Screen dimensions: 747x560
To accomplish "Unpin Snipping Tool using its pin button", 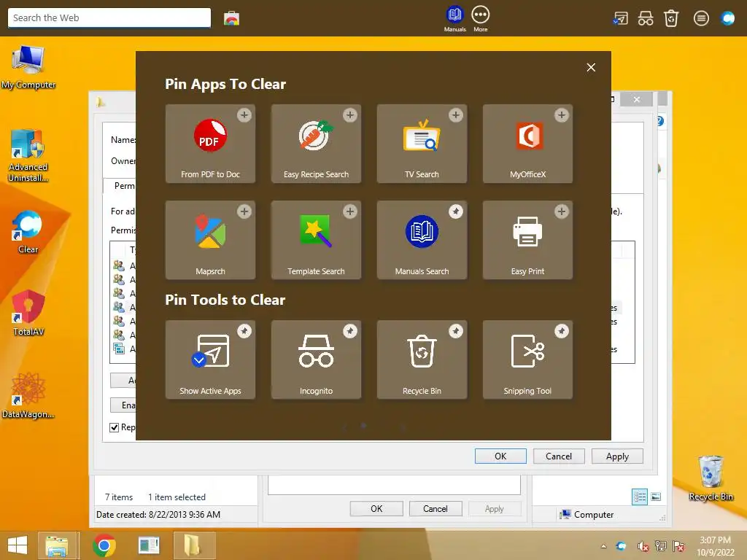I will [x=562, y=331].
